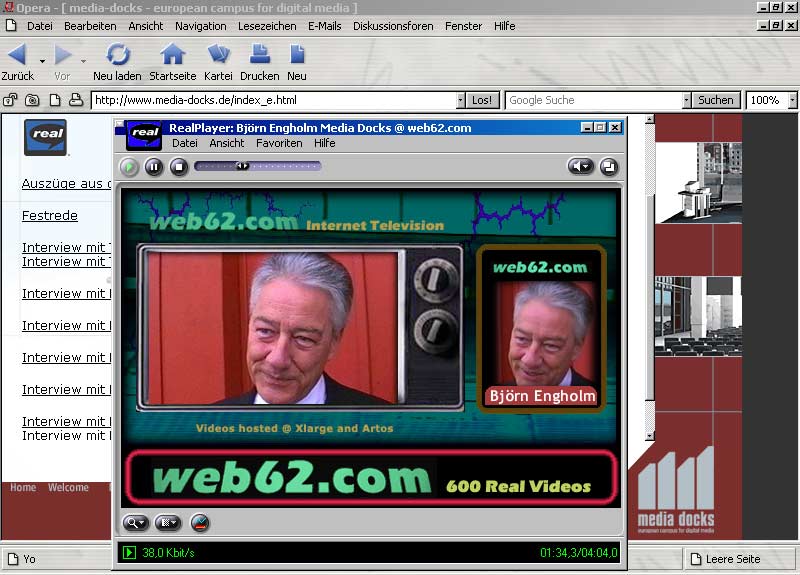
Task: Open Opera Datei menu
Action: point(39,26)
